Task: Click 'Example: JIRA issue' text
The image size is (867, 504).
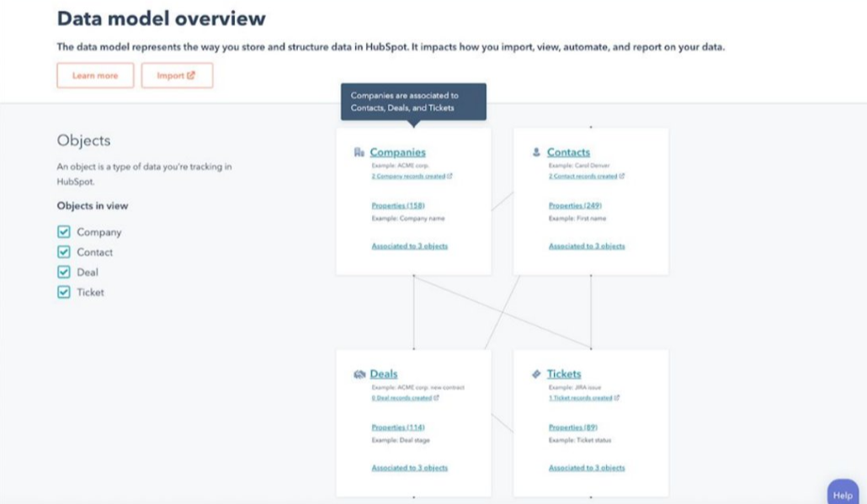Action: point(575,387)
